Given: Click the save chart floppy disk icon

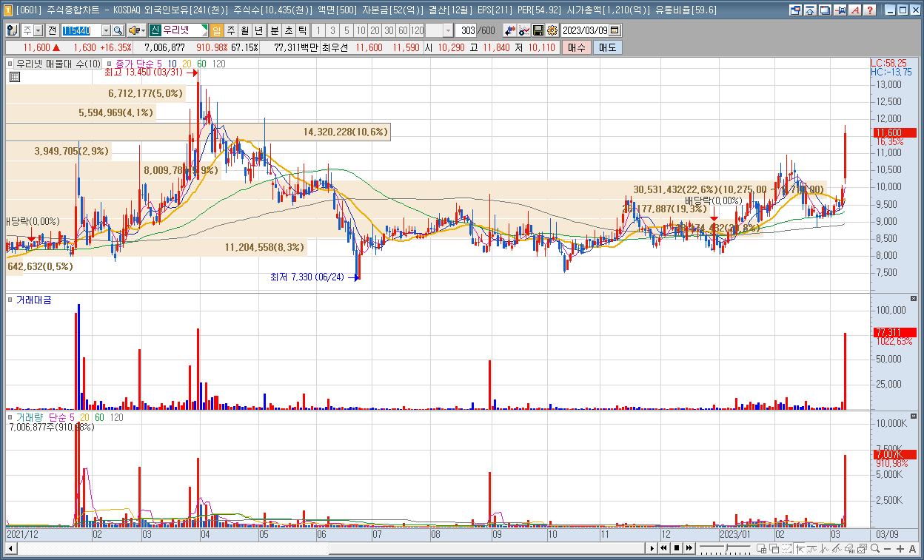Looking at the screenshot, I should tap(538, 30).
